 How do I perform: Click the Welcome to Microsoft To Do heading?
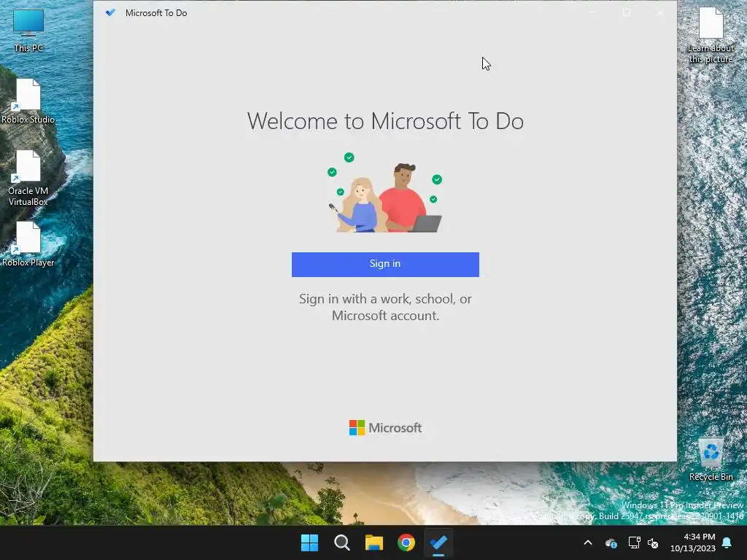pyautogui.click(x=385, y=121)
